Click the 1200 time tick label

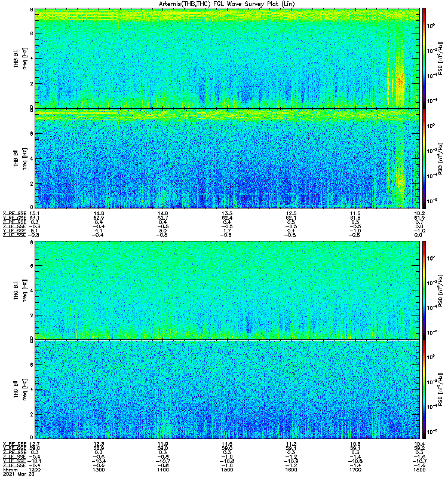35,470
